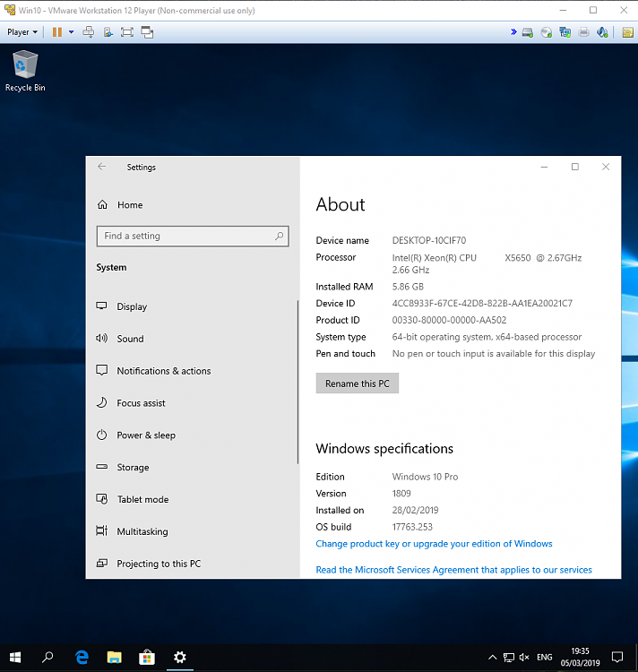
Task: Launch Microsoft Edge from taskbar
Action: [82, 657]
